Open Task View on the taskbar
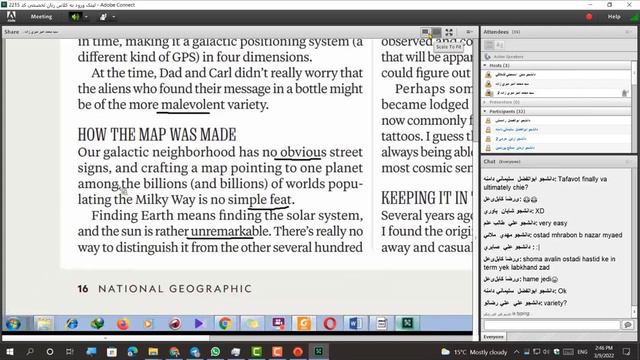640x360 pixels. click(70, 351)
